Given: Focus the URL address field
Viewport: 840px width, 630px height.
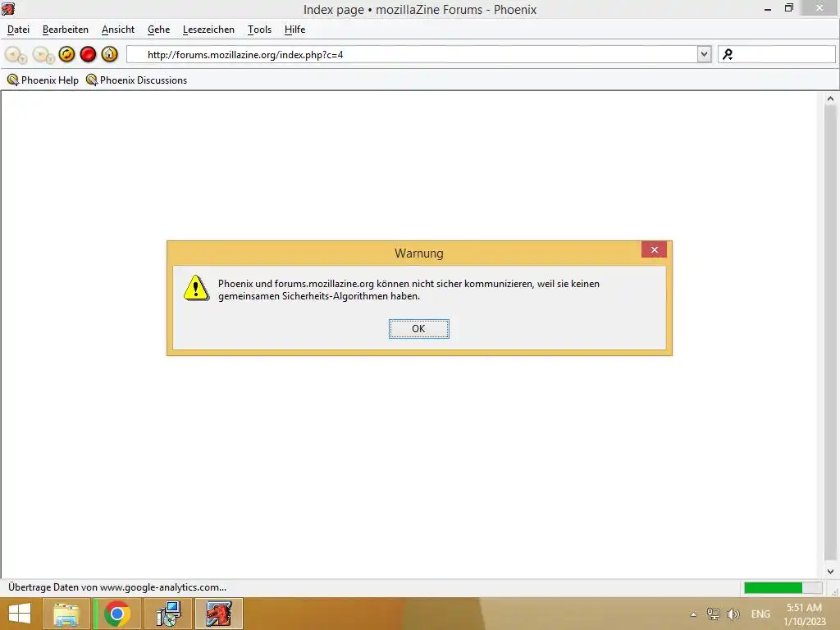Looking at the screenshot, I should click(x=412, y=54).
